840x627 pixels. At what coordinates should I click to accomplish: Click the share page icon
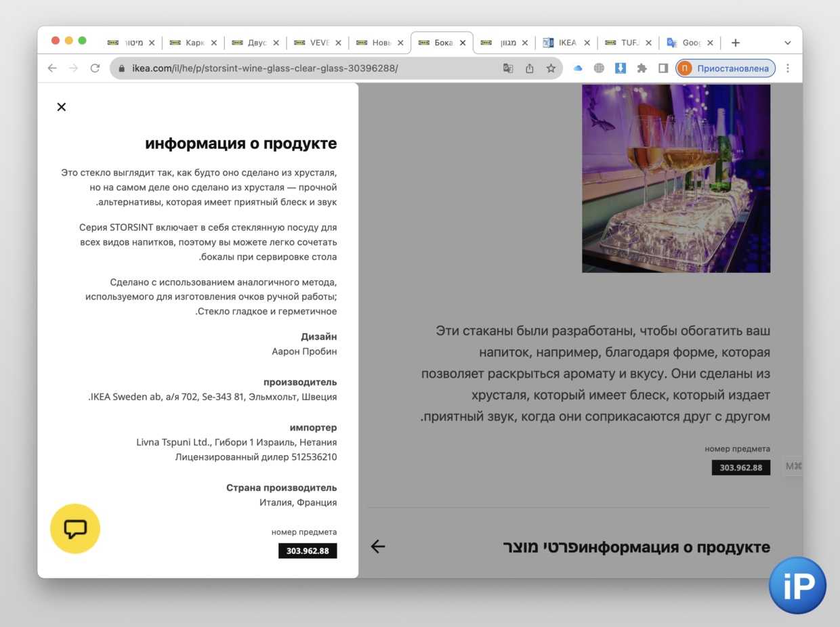click(x=530, y=68)
